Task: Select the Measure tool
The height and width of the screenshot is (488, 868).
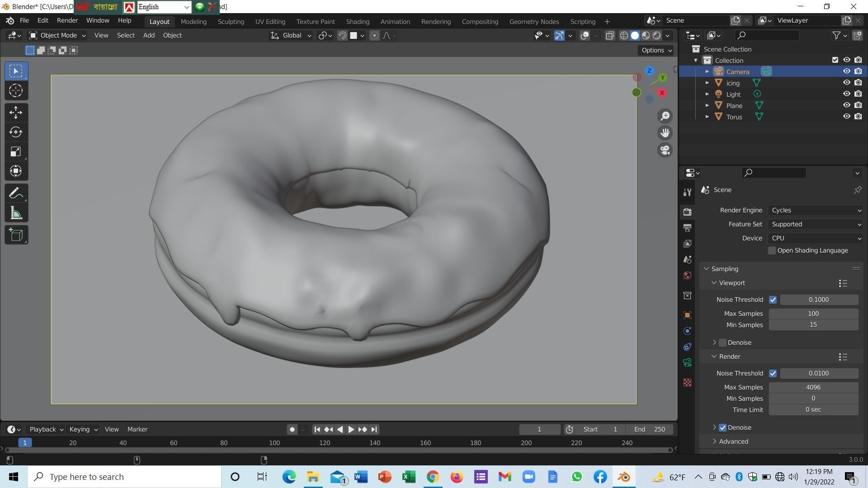Action: click(x=16, y=213)
